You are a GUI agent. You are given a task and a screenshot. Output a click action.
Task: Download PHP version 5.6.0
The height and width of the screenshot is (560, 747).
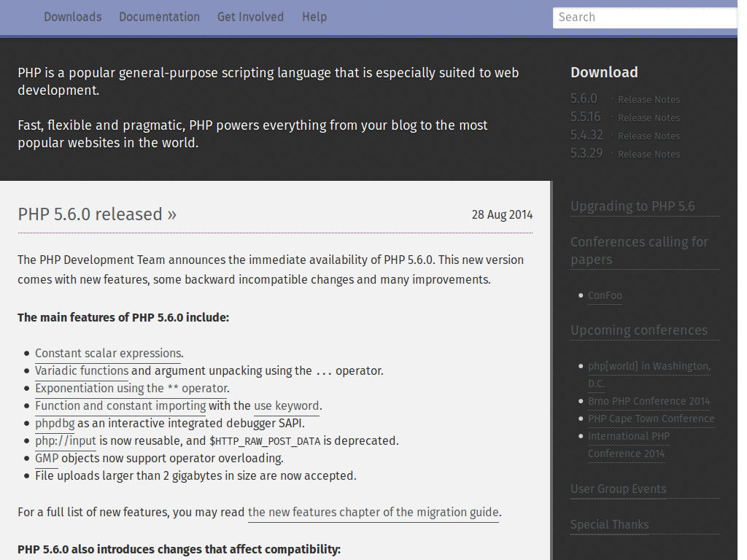(x=584, y=98)
